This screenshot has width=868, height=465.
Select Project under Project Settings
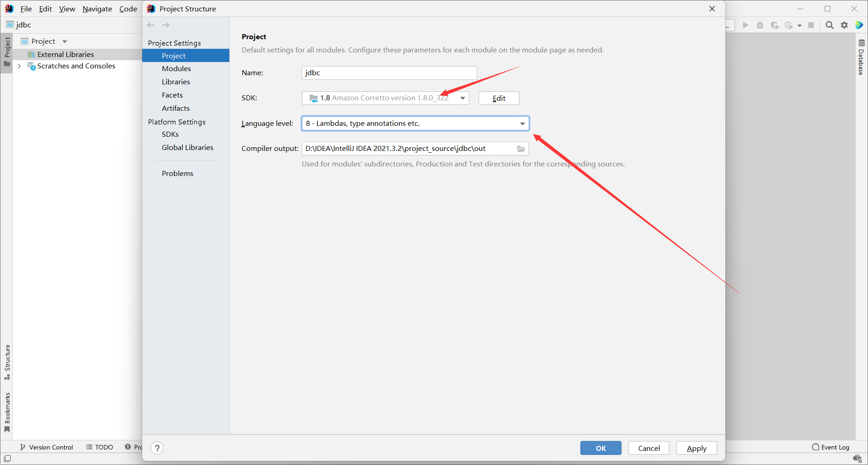[186, 56]
